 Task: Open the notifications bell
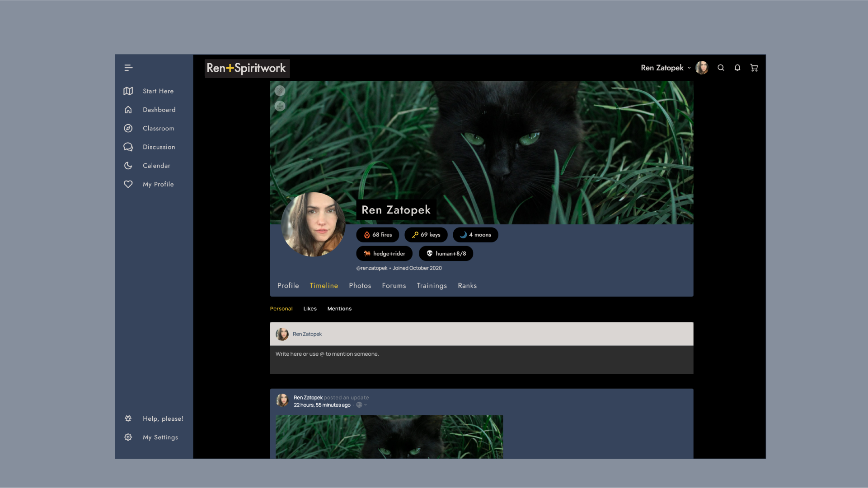click(737, 68)
